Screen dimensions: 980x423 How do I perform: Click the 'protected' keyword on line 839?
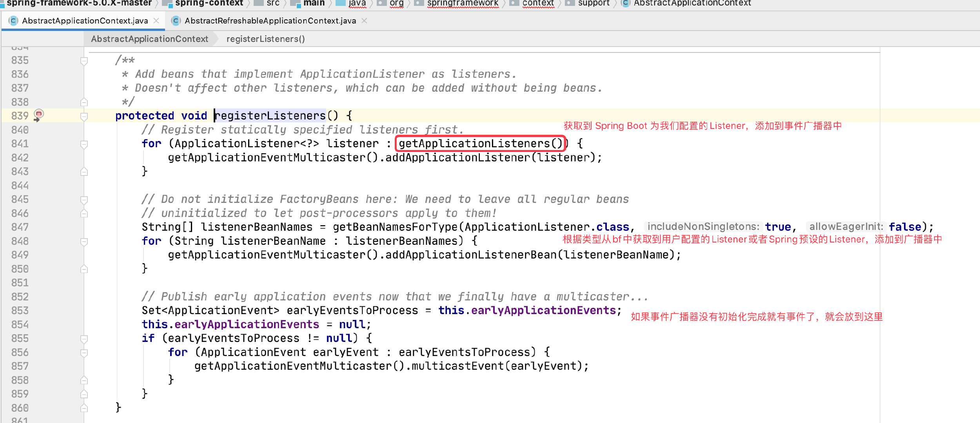(x=145, y=116)
